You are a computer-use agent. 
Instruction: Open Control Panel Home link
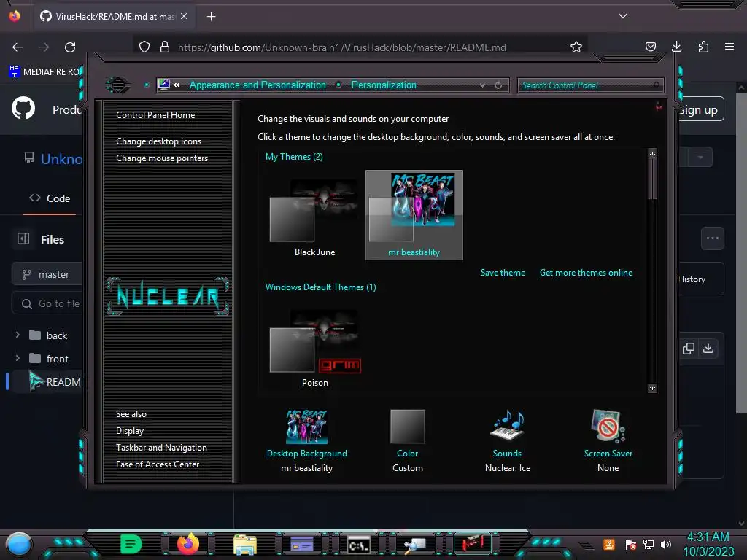click(x=155, y=114)
